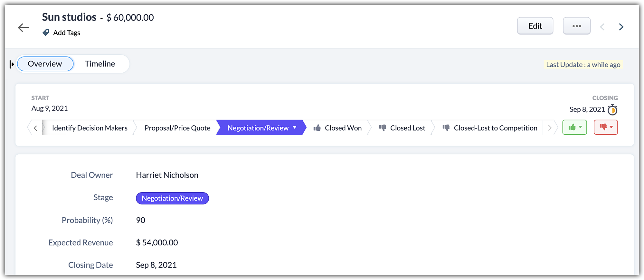Image resolution: width=644 pixels, height=280 pixels.
Task: Select the Overview tab
Action: [45, 64]
